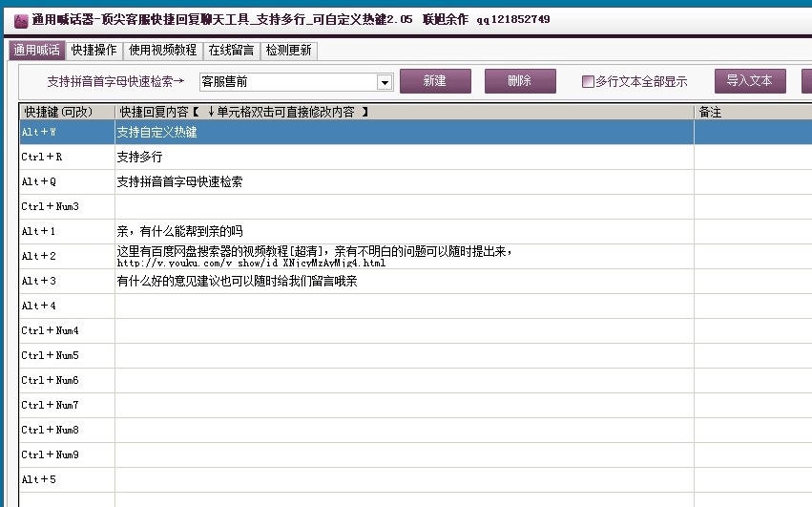Image resolution: width=812 pixels, height=507 pixels.
Task: Select the 支持自定义热键 reply cell
Action: click(x=404, y=132)
